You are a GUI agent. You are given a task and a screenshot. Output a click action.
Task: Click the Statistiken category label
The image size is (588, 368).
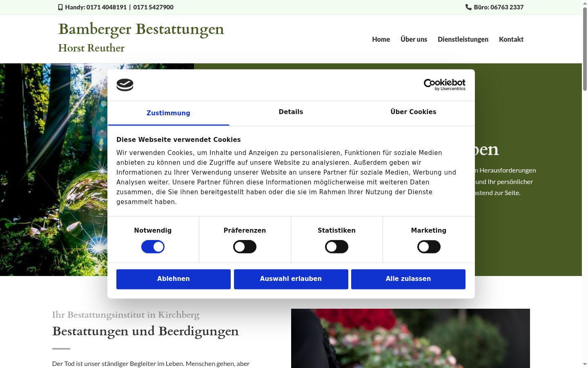[336, 231]
